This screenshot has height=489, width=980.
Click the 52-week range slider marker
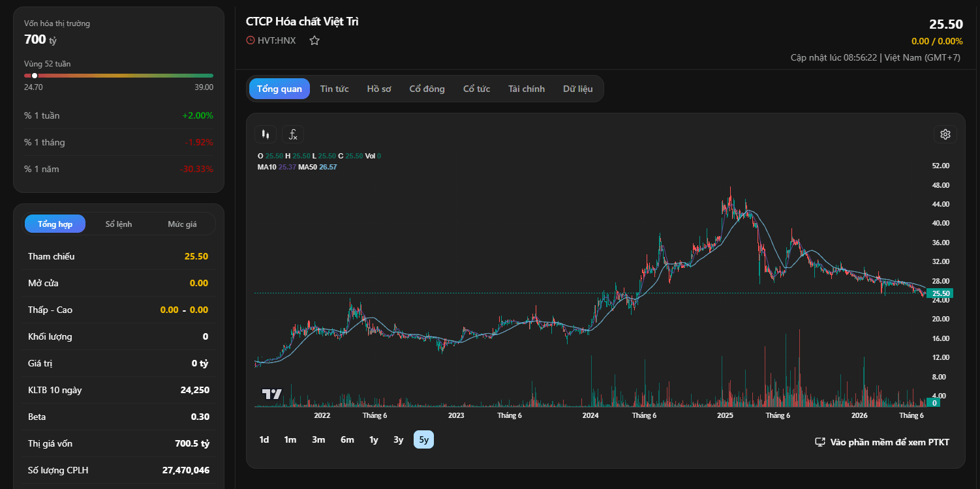click(35, 76)
